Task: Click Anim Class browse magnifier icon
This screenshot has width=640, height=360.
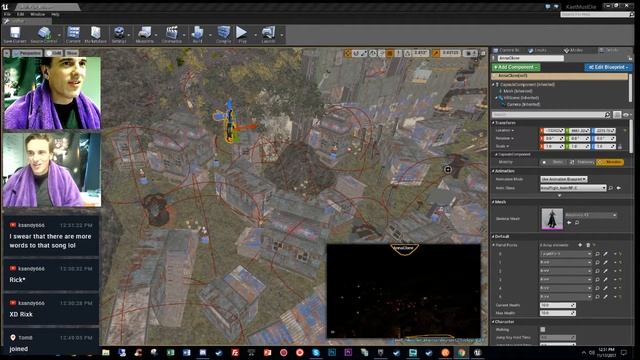Action: [x=611, y=188]
